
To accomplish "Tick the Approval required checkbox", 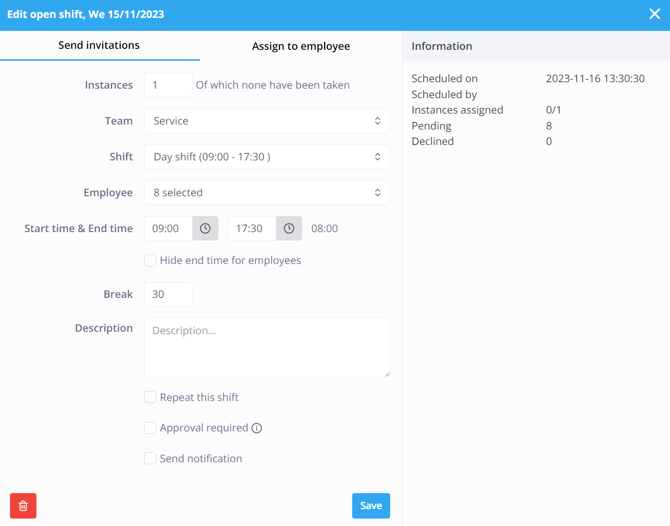I will pos(150,428).
